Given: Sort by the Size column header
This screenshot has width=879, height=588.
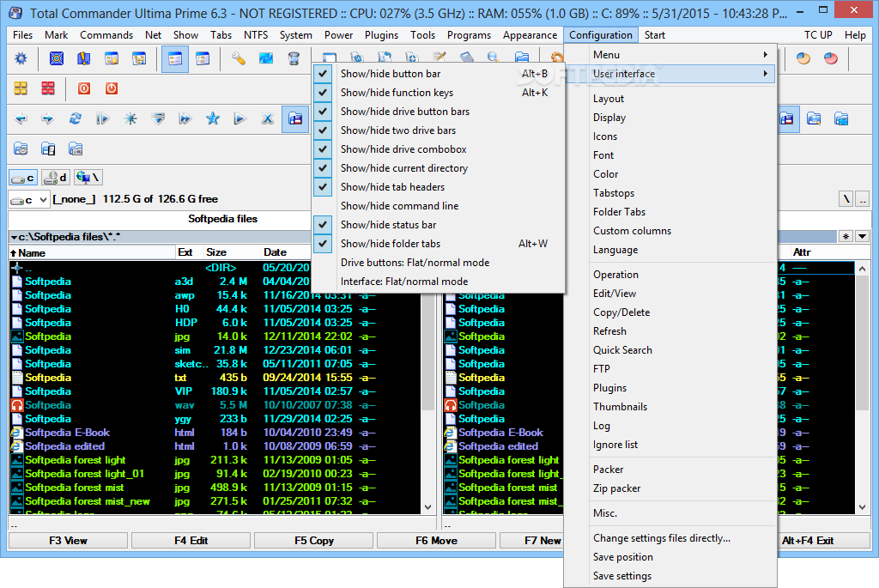Looking at the screenshot, I should pyautogui.click(x=215, y=252).
